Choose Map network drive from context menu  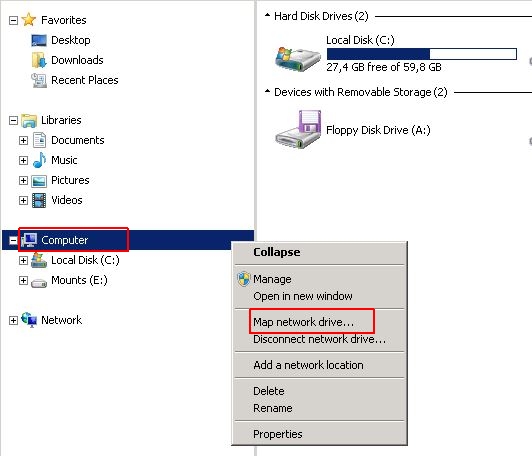pyautogui.click(x=303, y=322)
